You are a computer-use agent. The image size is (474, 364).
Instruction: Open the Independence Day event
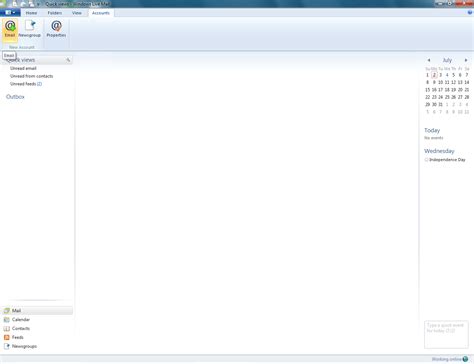coord(447,160)
